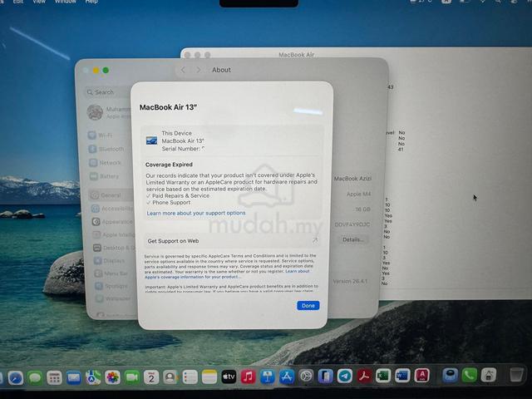Image resolution: width=532 pixels, height=399 pixels.
Task: Launch Telegram from the Dock
Action: [345, 376]
